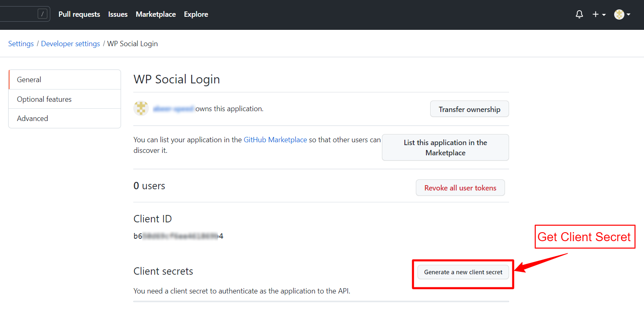The image size is (644, 318).
Task: Click Generate a new client secret
Action: (463, 272)
